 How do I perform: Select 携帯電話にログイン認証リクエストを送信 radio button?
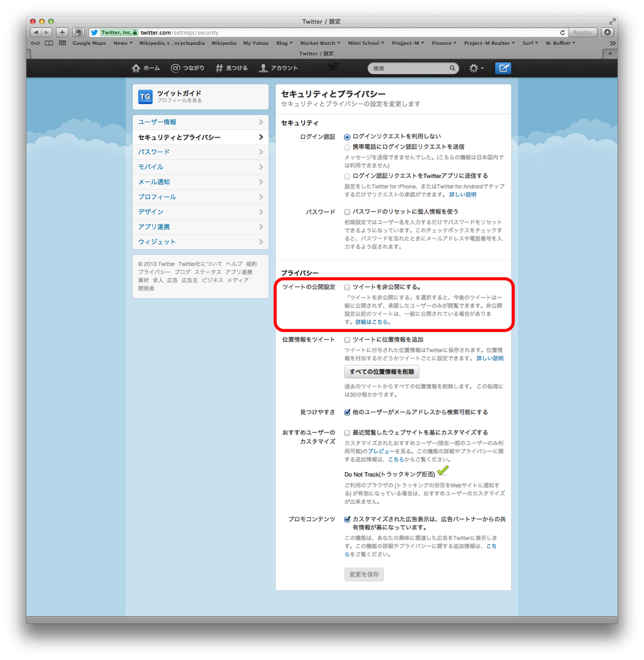tap(347, 148)
